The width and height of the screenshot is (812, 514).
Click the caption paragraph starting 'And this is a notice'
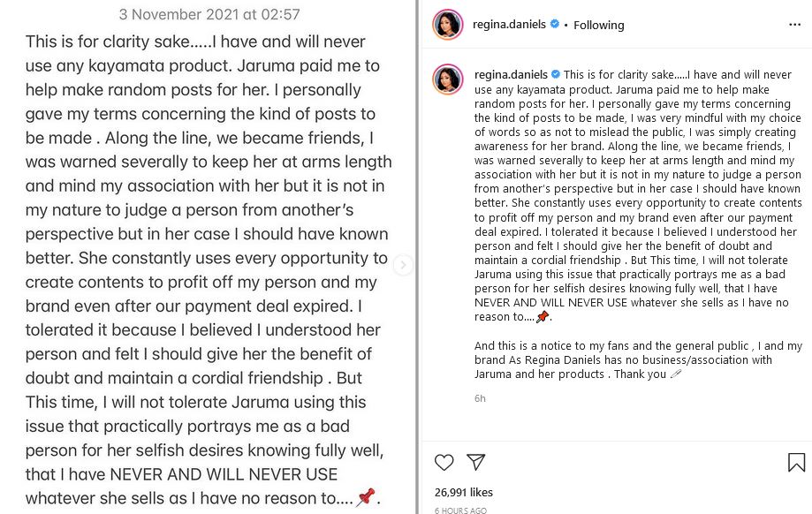(636, 360)
